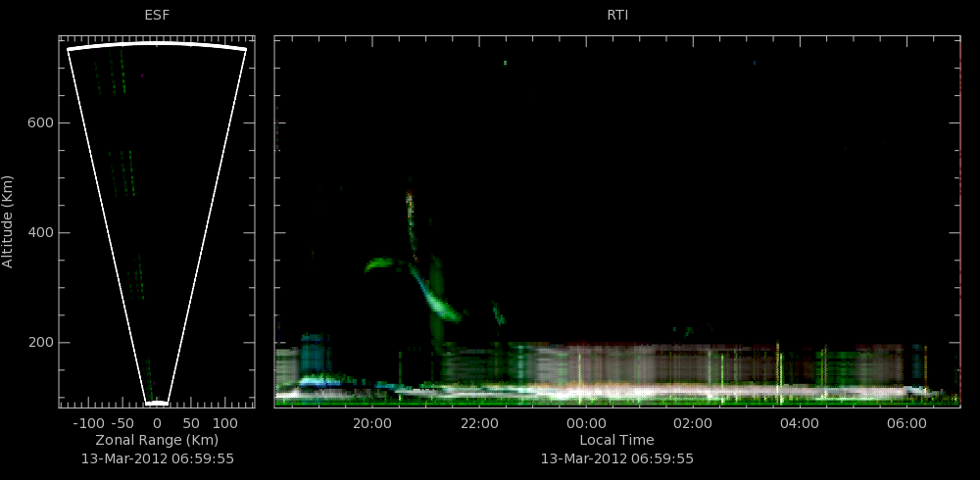Viewport: 980px width, 480px height.
Task: Click the tall vertical echo streak near 470 km
Action: (411, 225)
